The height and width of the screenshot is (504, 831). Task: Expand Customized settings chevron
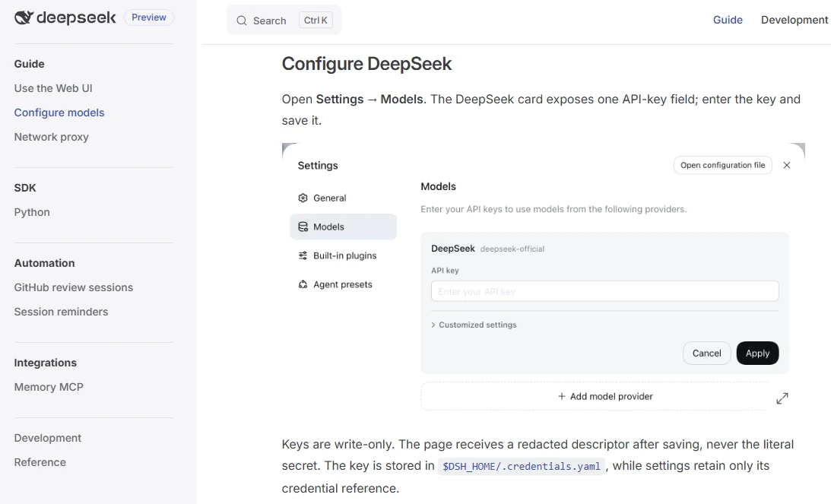tap(433, 325)
